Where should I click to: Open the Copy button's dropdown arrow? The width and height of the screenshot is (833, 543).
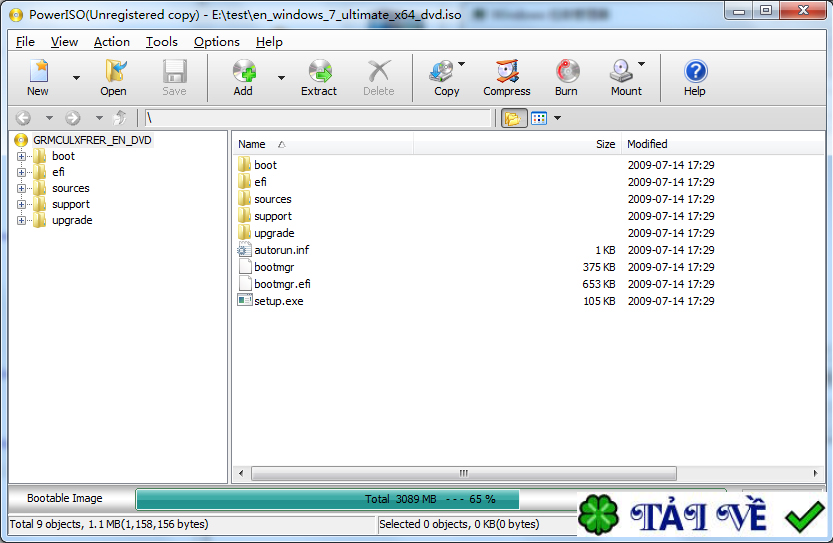(x=461, y=64)
